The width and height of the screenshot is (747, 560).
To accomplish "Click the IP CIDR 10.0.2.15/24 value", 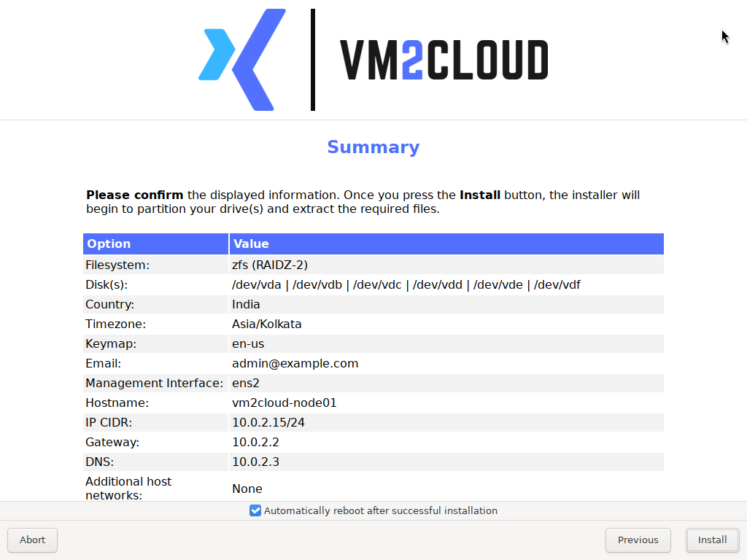I will coord(268,422).
